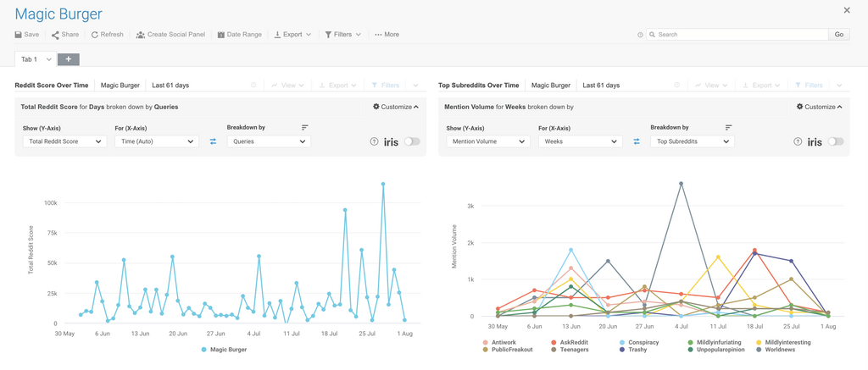The width and height of the screenshot is (868, 370).
Task: Refresh the dashboard data
Action: (108, 35)
